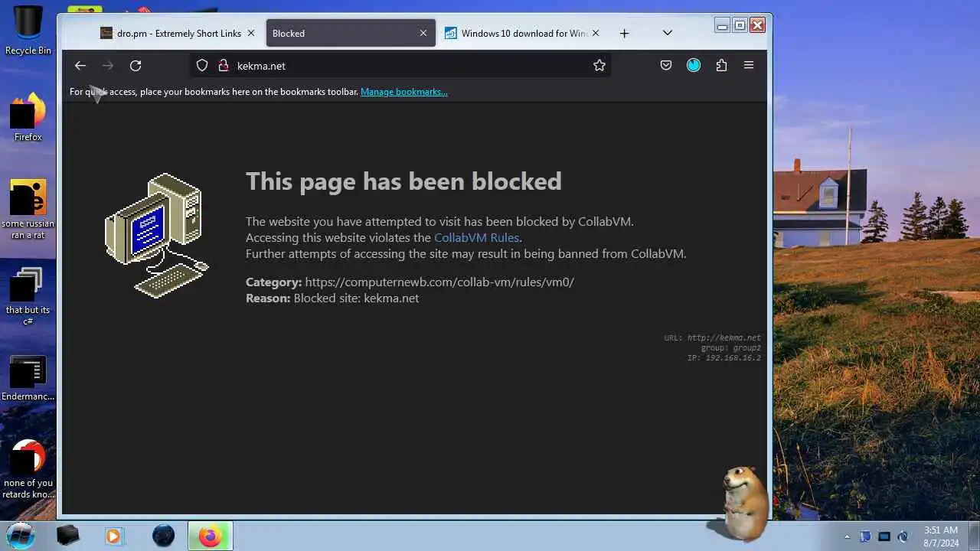Click the Show desktop button
The height and width of the screenshot is (551, 980).
974,536
